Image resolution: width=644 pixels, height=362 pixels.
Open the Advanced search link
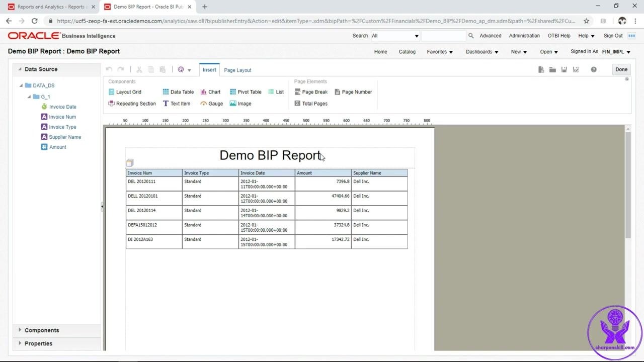point(490,36)
